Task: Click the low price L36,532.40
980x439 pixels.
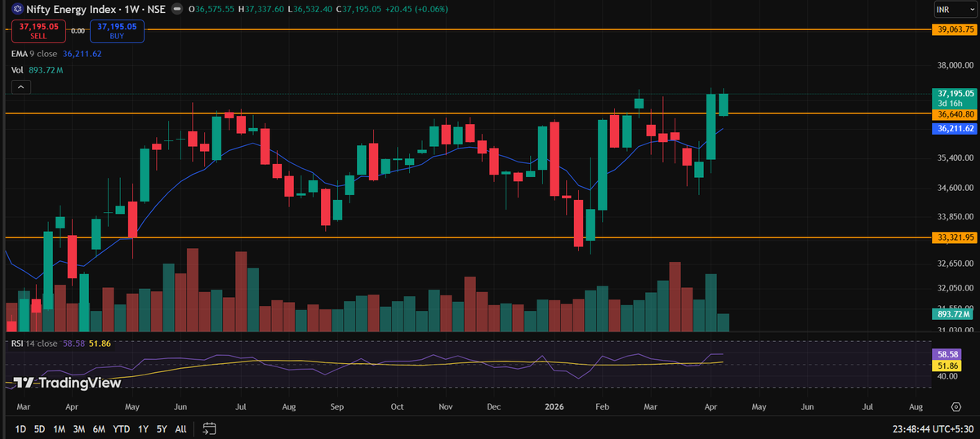Action: tap(311, 9)
